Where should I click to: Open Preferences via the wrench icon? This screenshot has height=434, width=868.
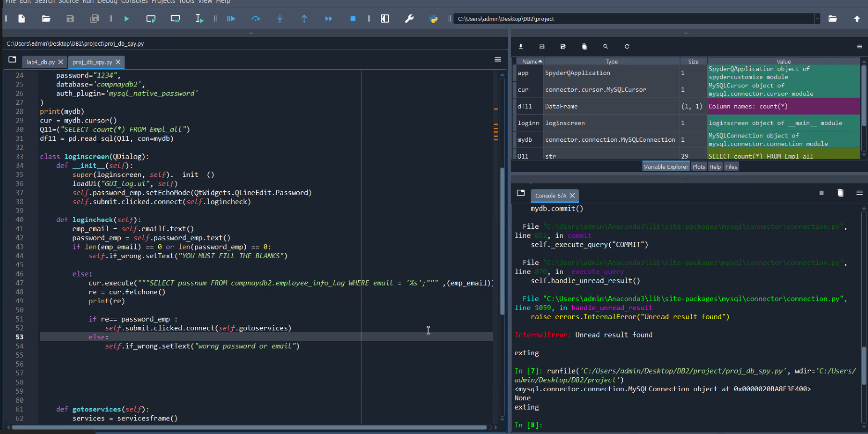(409, 19)
